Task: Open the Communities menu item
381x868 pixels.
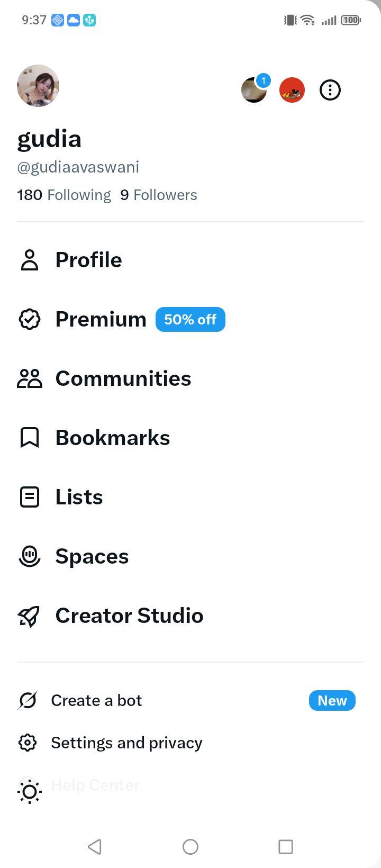Action: 190,378
